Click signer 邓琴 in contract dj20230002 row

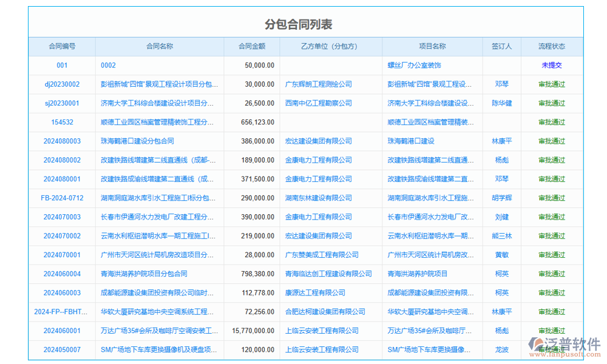501,84
